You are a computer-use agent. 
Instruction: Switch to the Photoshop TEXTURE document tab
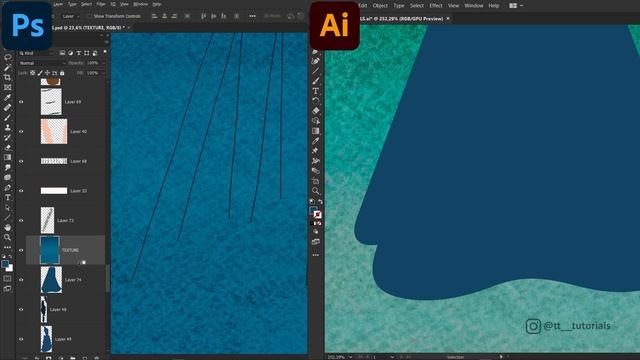click(x=88, y=27)
